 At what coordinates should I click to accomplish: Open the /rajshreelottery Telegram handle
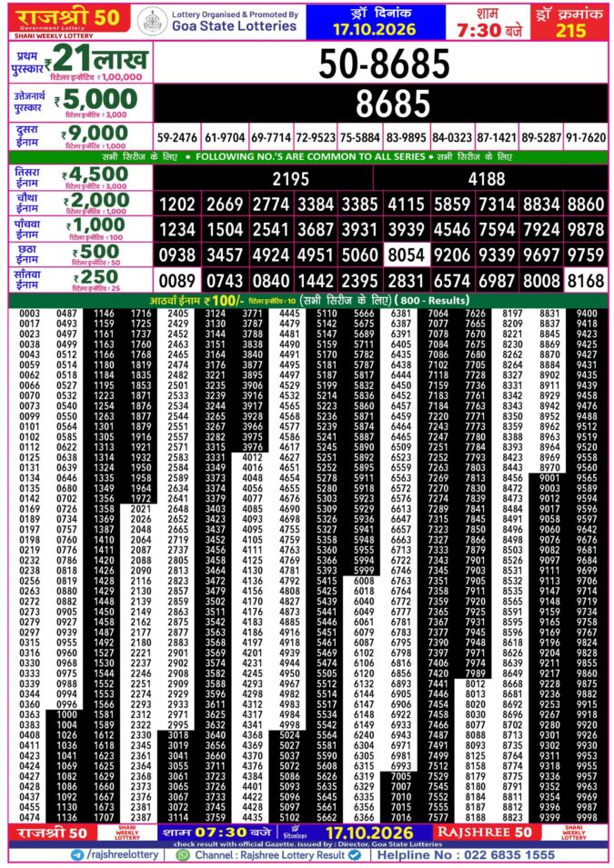coord(123,855)
